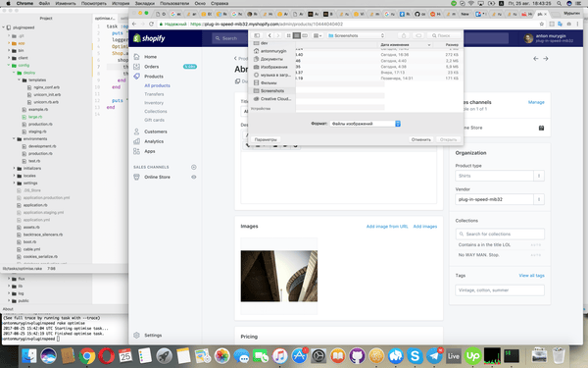This screenshot has height=368, width=588.
Task: Collapse config folder in project tree
Action: [9, 66]
